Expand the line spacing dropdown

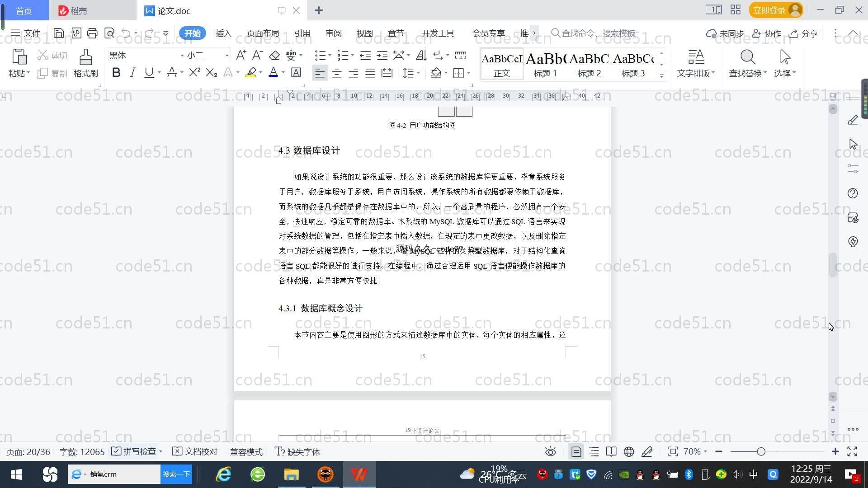point(419,73)
